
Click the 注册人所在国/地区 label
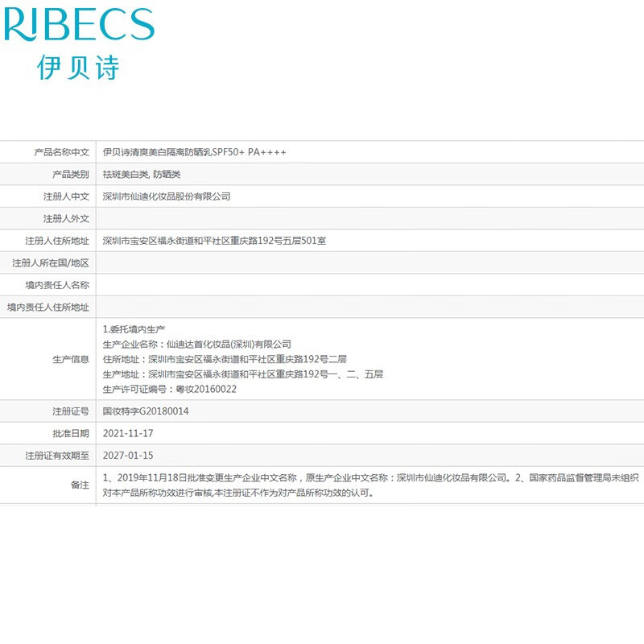click(x=51, y=263)
